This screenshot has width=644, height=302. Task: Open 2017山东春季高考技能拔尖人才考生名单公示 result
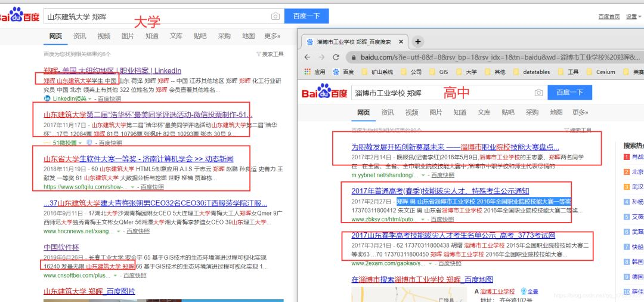pos(453,235)
